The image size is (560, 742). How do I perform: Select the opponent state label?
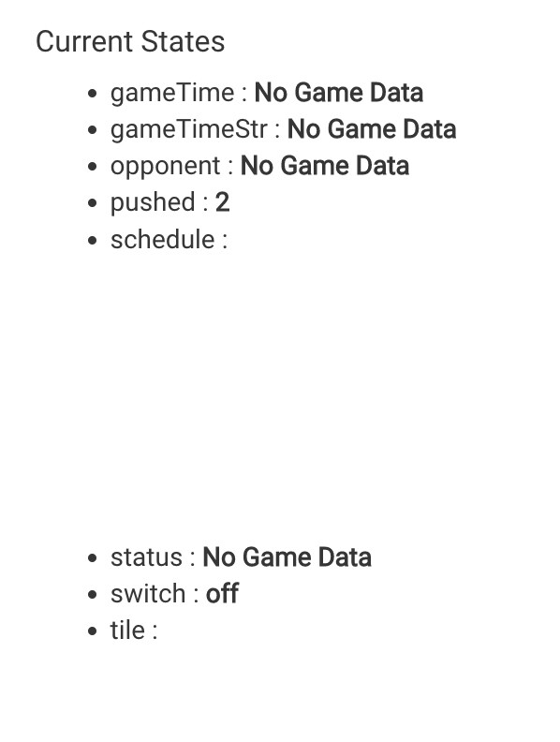point(166,167)
